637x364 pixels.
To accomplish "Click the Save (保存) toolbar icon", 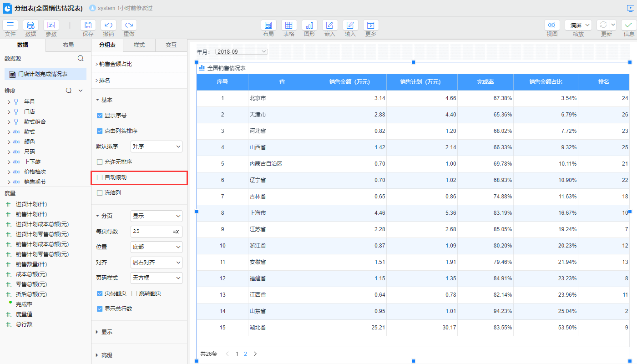I will pos(88,25).
